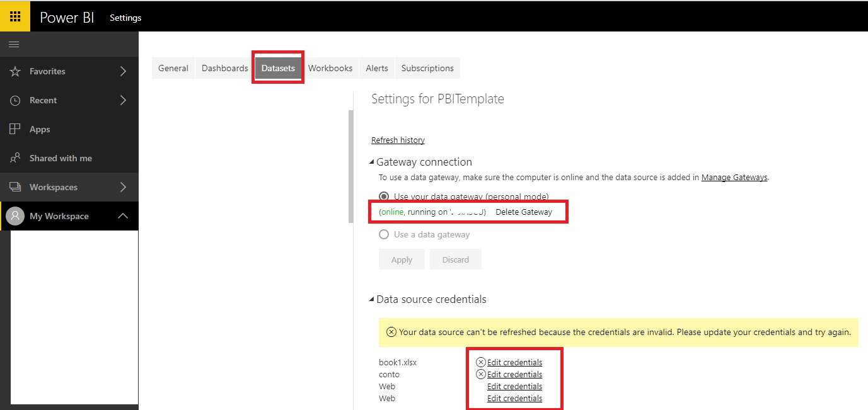Open the Workbooks tab
Screen dimensions: 868x410
coord(330,68)
